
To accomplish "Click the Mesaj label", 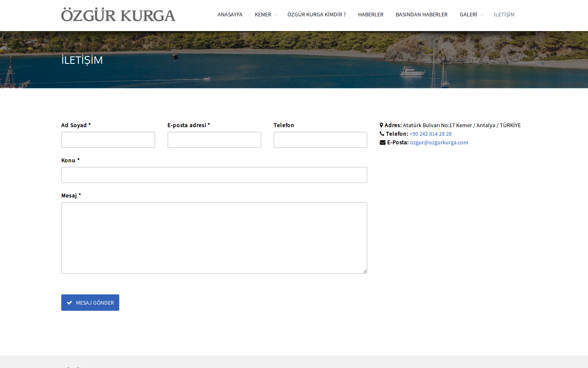I will pos(71,195).
